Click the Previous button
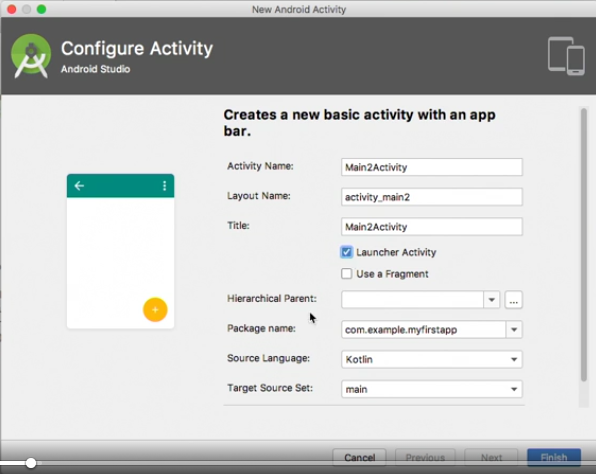The image size is (596, 474). pyautogui.click(x=425, y=457)
